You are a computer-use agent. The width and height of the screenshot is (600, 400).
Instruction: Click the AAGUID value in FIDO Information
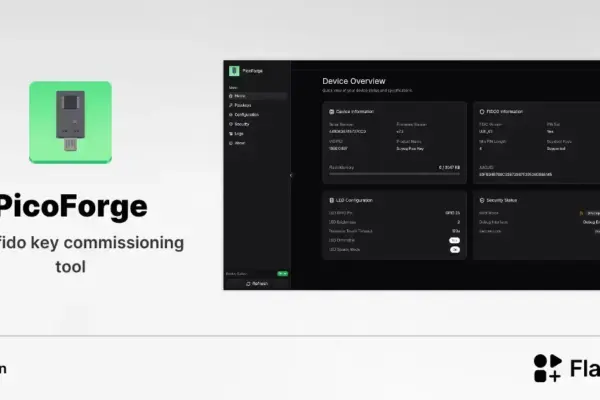[515, 175]
